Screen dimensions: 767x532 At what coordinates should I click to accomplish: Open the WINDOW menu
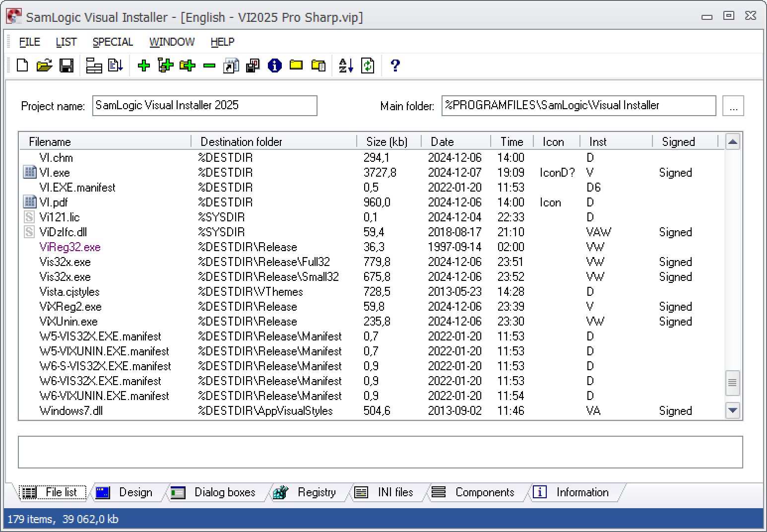172,42
